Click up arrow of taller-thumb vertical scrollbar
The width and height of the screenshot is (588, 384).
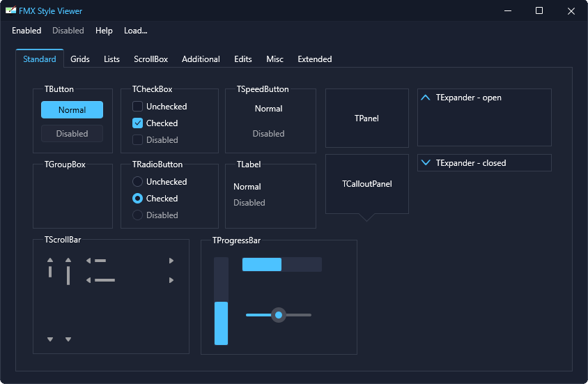coord(68,260)
